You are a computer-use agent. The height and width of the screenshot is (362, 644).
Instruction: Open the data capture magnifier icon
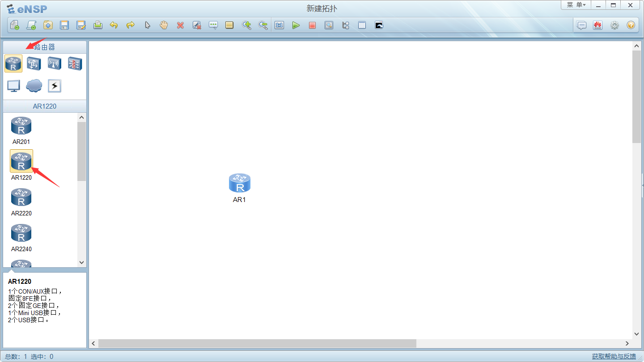tap(329, 25)
